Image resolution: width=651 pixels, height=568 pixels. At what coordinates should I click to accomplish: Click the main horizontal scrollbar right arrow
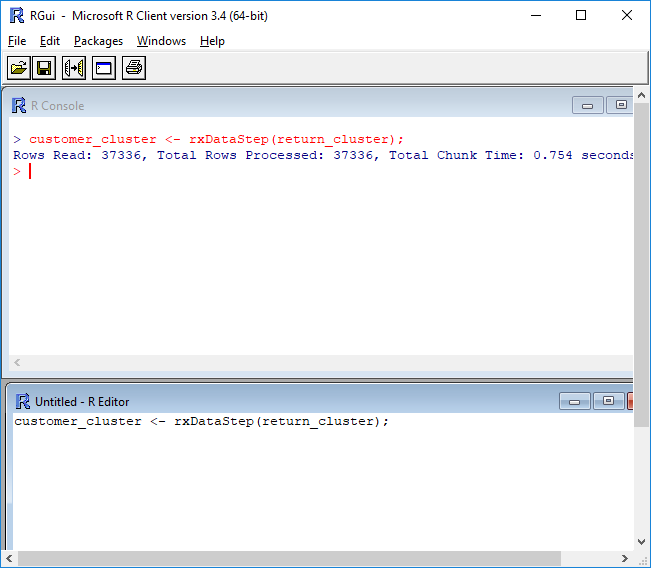[x=625, y=558]
